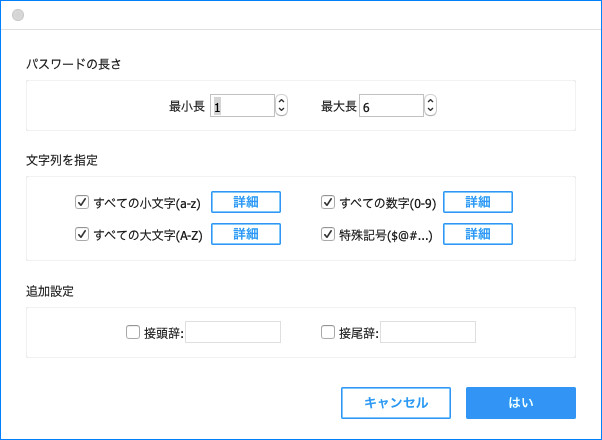Increase the minimum length with up arrow

tap(281, 100)
